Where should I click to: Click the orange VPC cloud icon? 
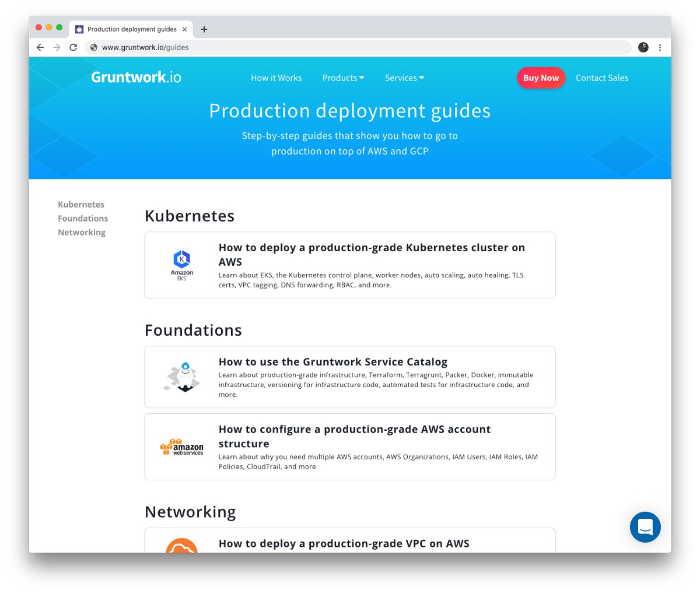[x=182, y=546]
